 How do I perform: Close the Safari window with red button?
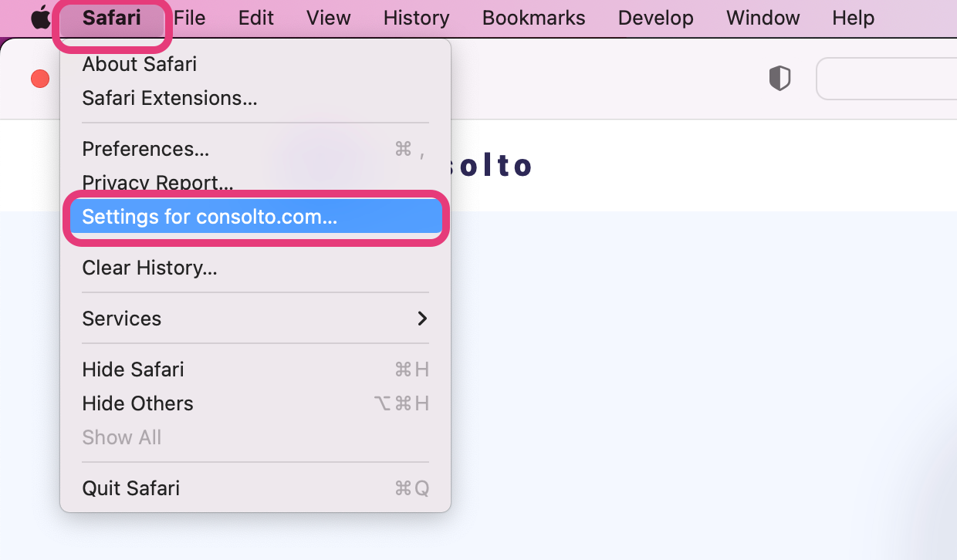40,79
